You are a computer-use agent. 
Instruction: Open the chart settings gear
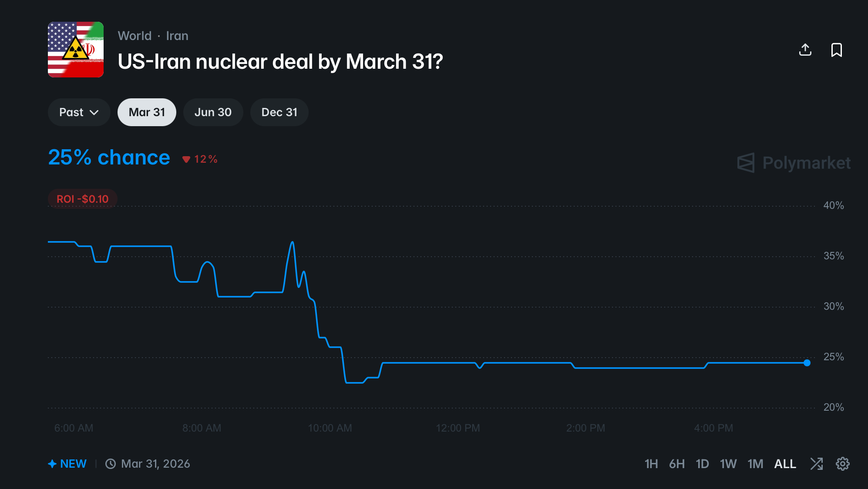[x=842, y=464]
